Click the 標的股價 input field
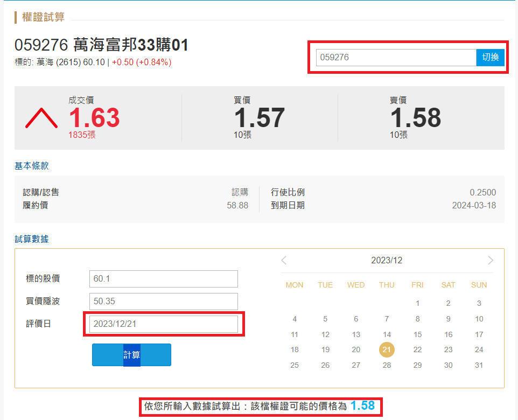 tap(163, 279)
